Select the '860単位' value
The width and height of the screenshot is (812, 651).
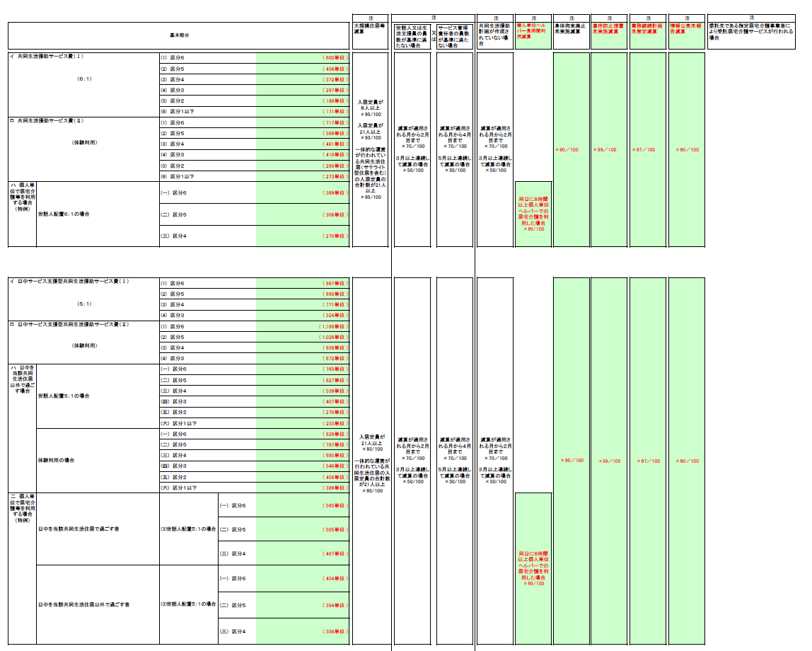tap(335, 294)
